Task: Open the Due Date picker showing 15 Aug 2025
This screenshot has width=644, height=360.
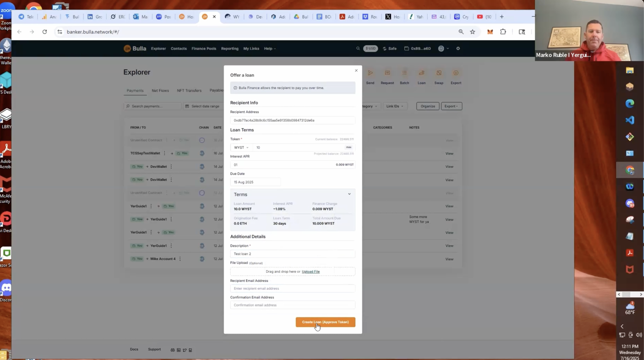Action: [256, 182]
